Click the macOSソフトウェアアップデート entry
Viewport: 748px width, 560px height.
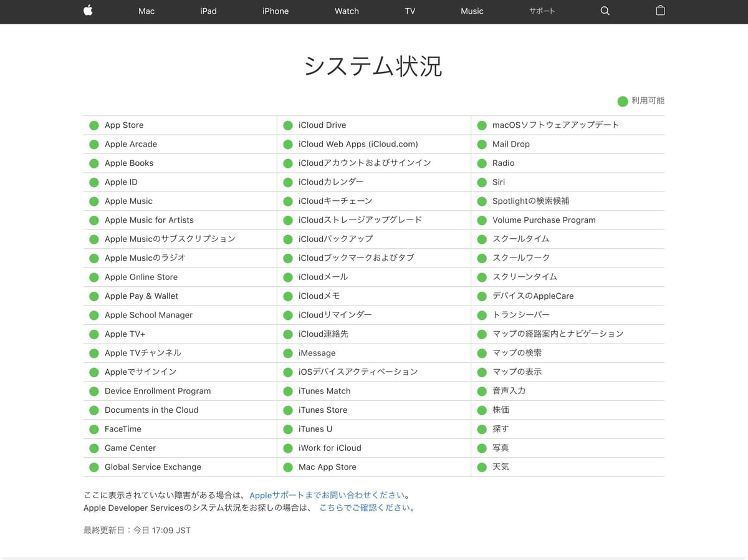(x=556, y=125)
